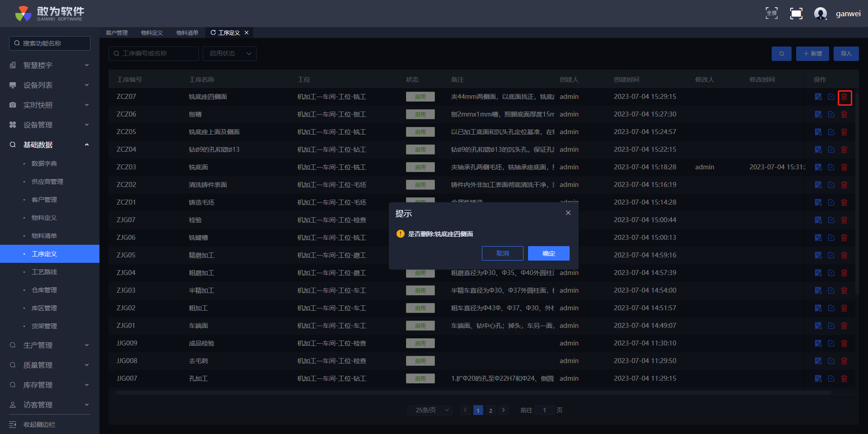868x434 pixels.
Task: Switch to the 物料清单 tab
Action: [x=187, y=33]
